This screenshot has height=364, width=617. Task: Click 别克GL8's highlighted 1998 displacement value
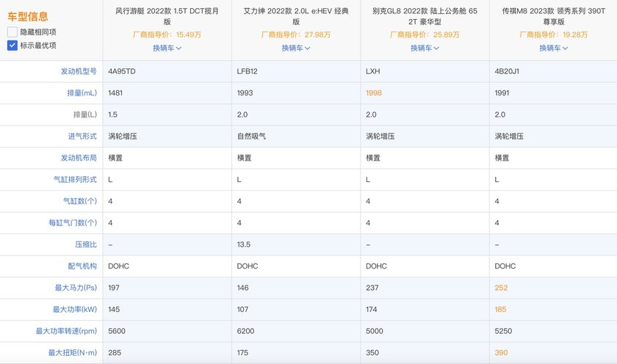click(x=375, y=93)
